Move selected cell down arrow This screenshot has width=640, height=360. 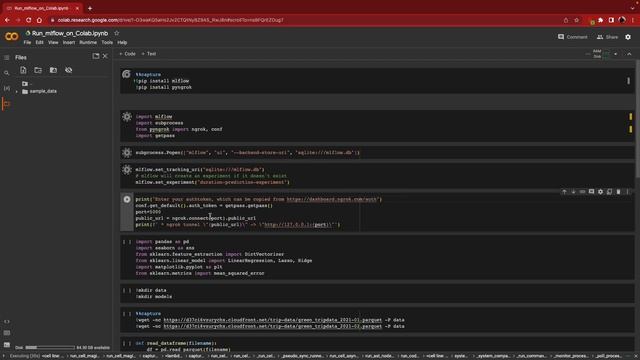tap(573, 191)
